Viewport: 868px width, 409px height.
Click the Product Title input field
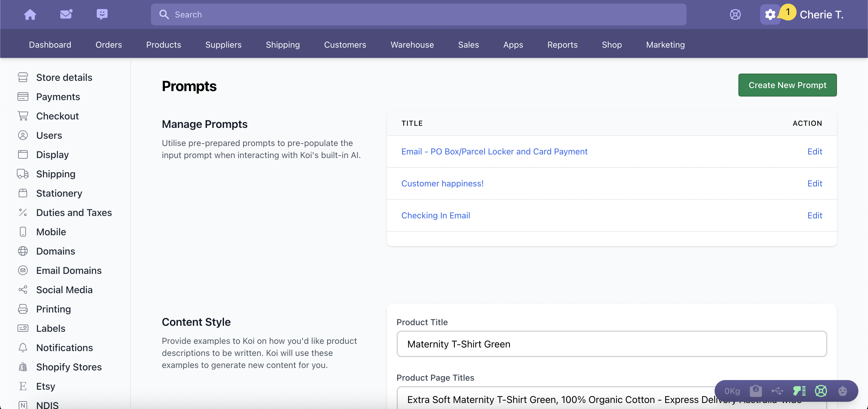pyautogui.click(x=612, y=344)
